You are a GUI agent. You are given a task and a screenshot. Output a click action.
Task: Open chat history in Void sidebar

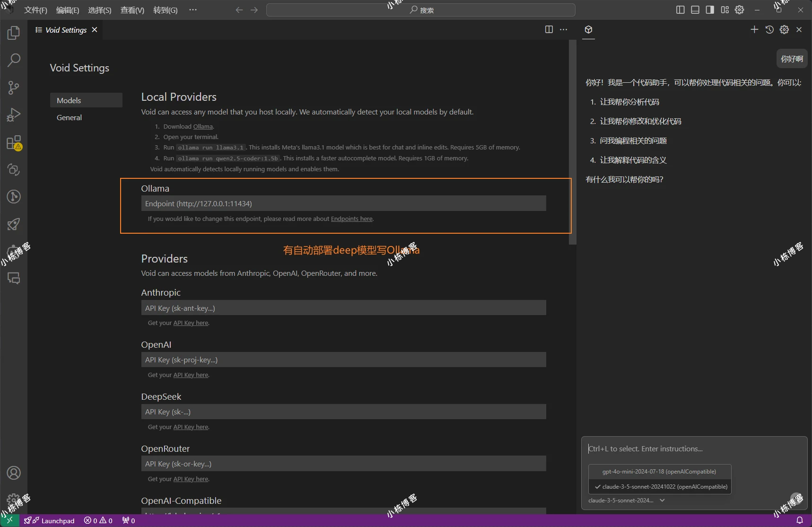pos(769,30)
